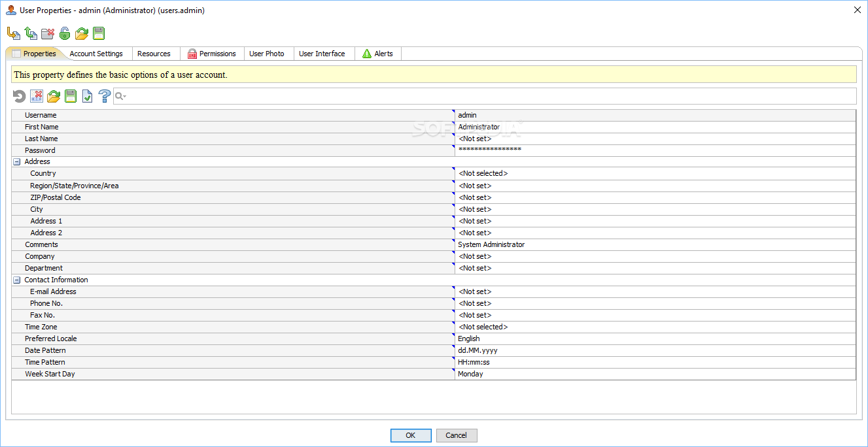Click the Address 1 value cell

[655, 221]
